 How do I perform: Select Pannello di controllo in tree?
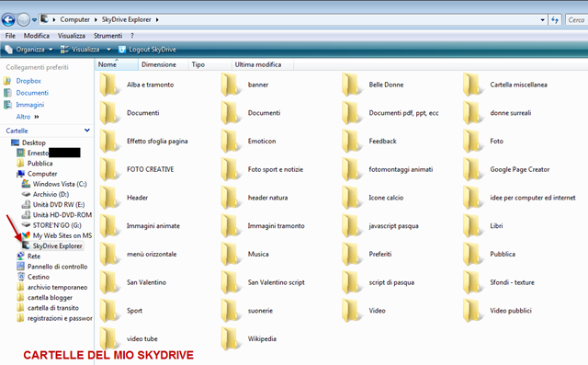point(57,267)
